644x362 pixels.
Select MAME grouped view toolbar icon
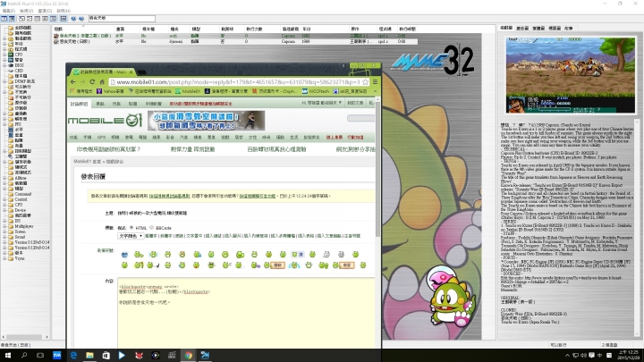pyautogui.click(x=53, y=19)
